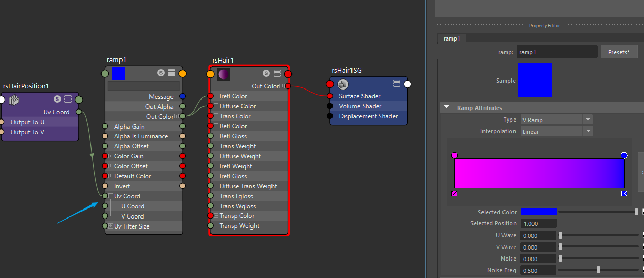Click the rsHair1 purple sphere swatch icon
Screen dimensions: 644x278
coord(224,74)
